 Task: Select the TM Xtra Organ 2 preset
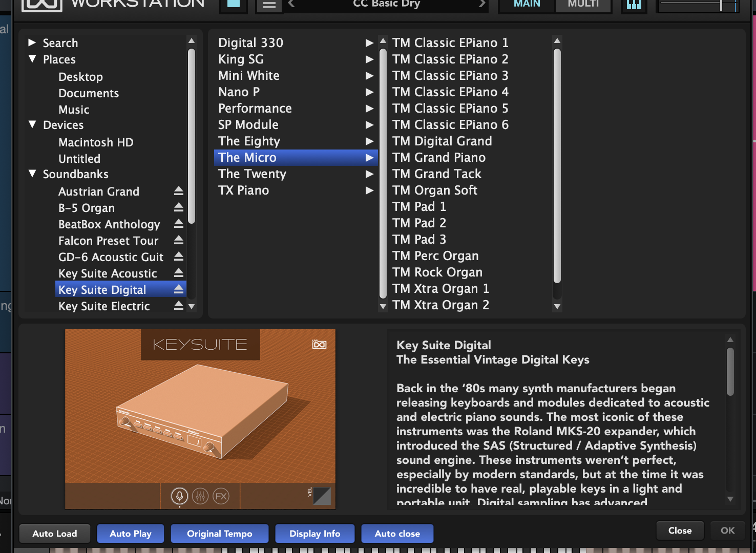[440, 305]
